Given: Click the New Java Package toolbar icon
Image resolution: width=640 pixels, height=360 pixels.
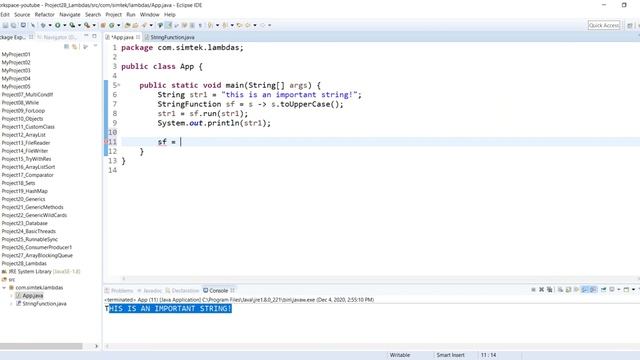Looking at the screenshot, I should click(x=103, y=25).
